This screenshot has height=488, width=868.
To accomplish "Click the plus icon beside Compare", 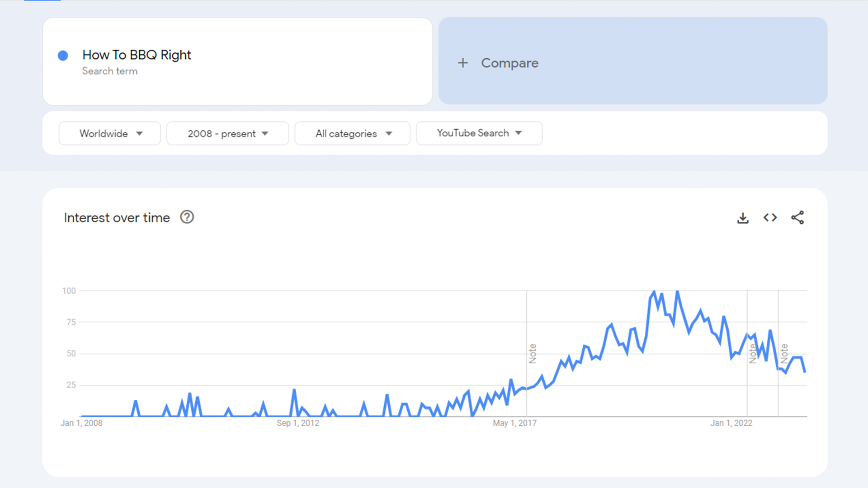I will coord(462,63).
